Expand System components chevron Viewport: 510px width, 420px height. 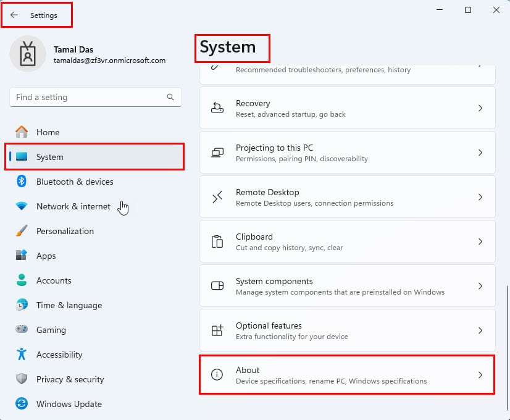click(480, 285)
